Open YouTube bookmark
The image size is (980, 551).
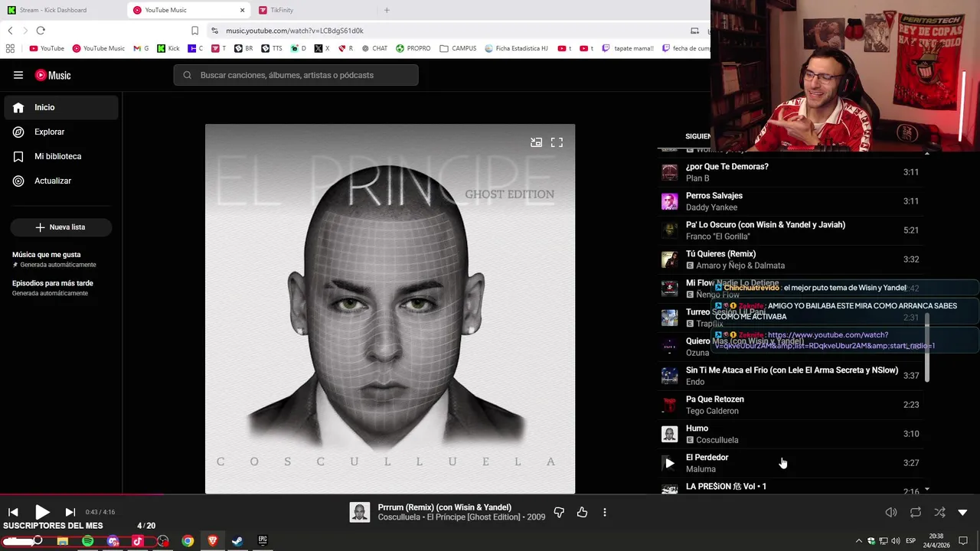pyautogui.click(x=47, y=48)
